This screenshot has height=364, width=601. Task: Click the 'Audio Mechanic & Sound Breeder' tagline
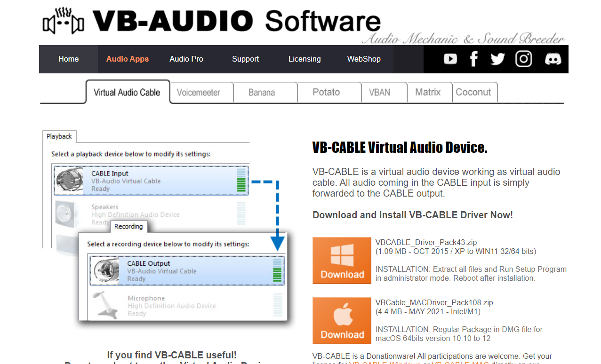pos(464,38)
